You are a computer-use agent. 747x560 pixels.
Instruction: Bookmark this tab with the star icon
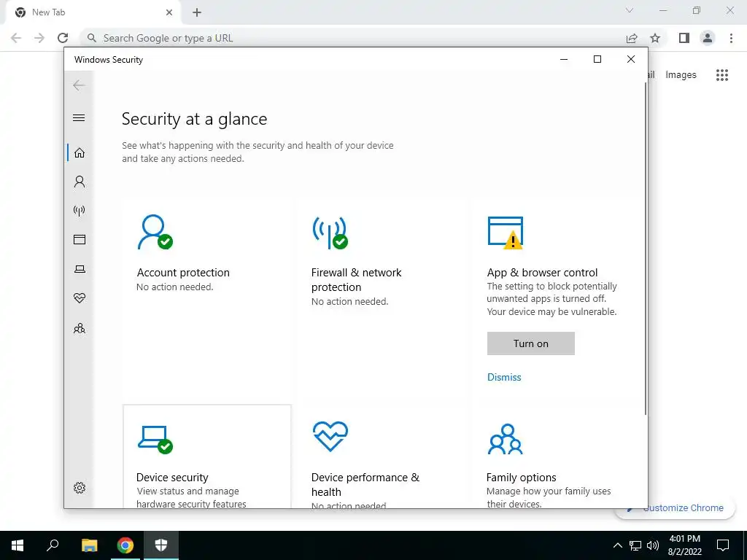point(655,38)
